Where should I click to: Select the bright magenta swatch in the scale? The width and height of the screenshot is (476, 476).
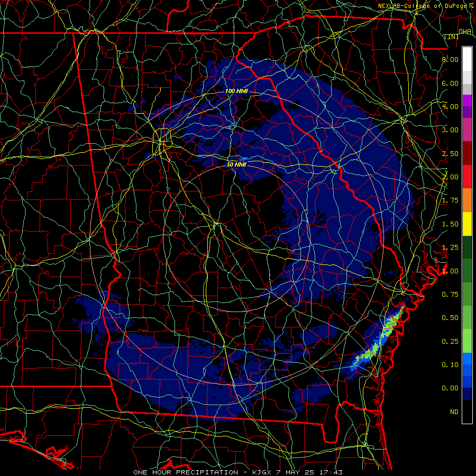[x=467, y=100]
